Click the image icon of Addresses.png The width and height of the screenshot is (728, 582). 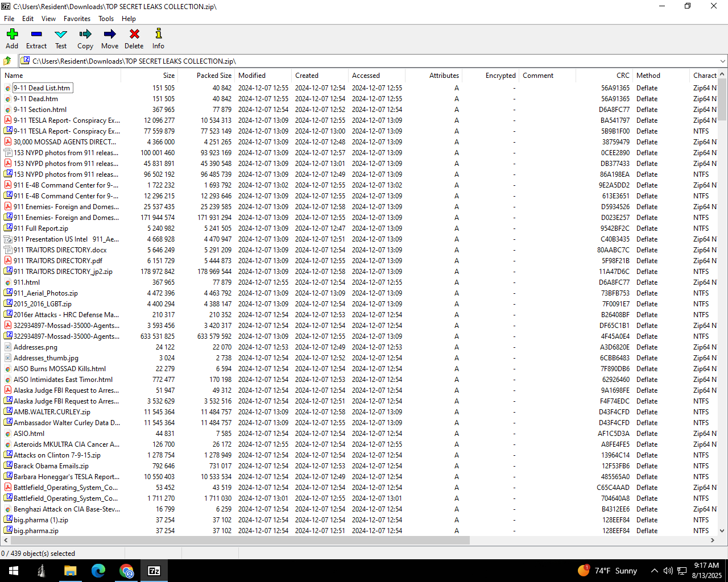coord(8,347)
